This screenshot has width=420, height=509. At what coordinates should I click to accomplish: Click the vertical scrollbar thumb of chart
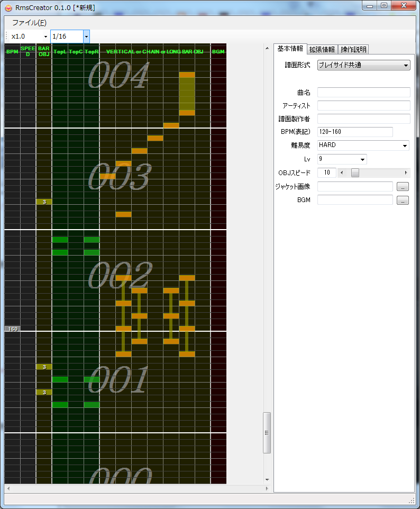coord(267,433)
